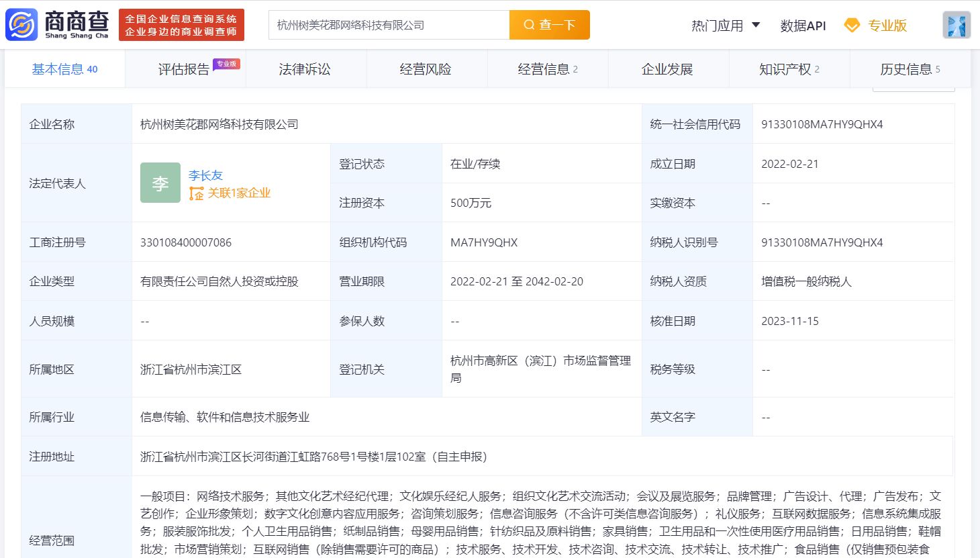Screen dimensions: 980x558
Task: Select registered capital 500万元
Action: pyautogui.click(x=471, y=203)
